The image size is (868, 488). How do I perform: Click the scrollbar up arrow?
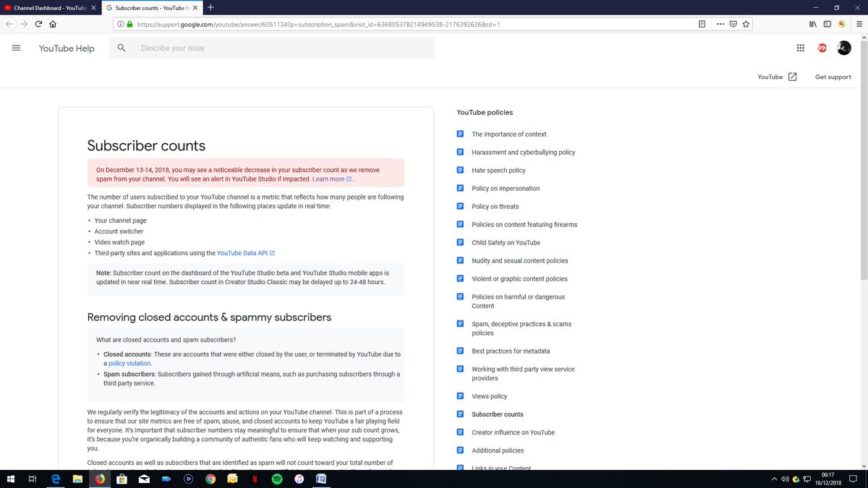(864, 38)
